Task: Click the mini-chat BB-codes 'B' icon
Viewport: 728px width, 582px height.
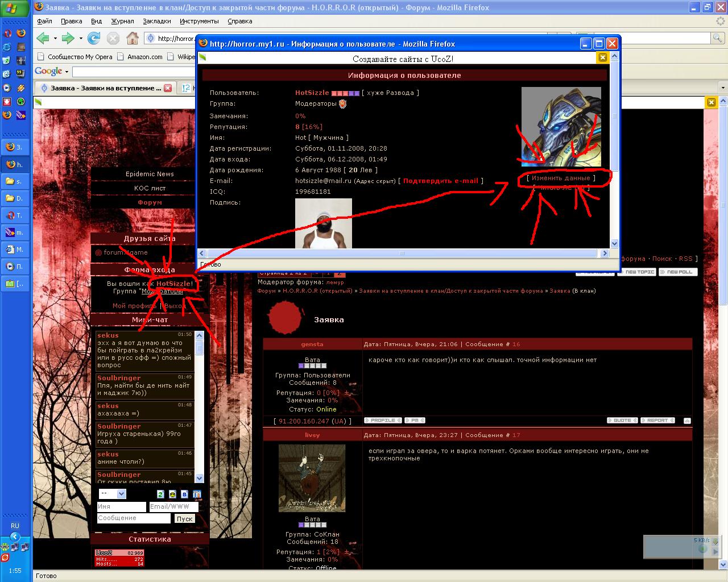Action: tap(184, 494)
